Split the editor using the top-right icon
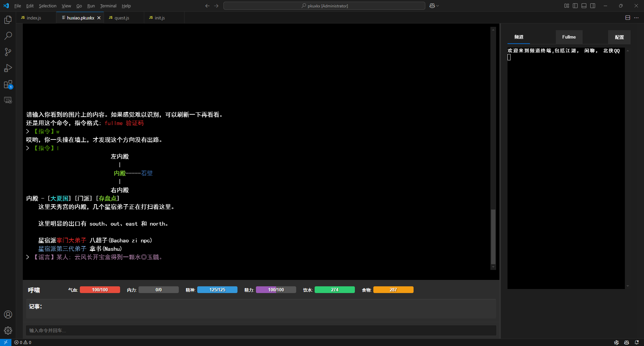644x346 pixels. pyautogui.click(x=628, y=17)
